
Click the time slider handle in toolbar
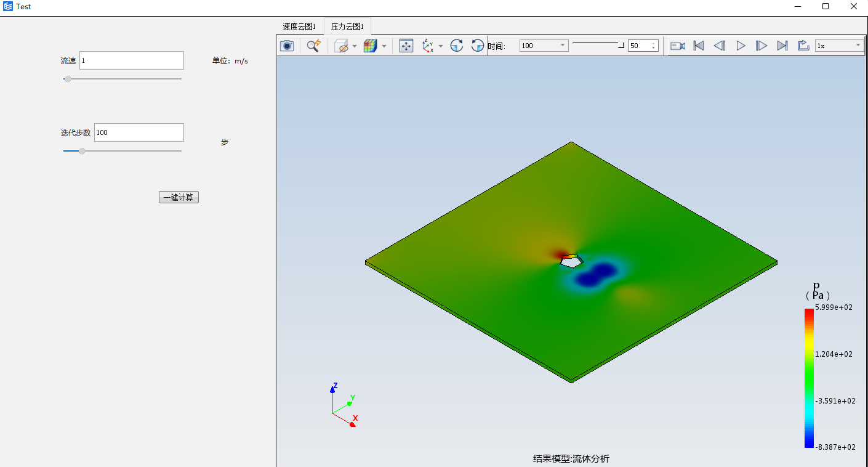pyautogui.click(x=621, y=45)
